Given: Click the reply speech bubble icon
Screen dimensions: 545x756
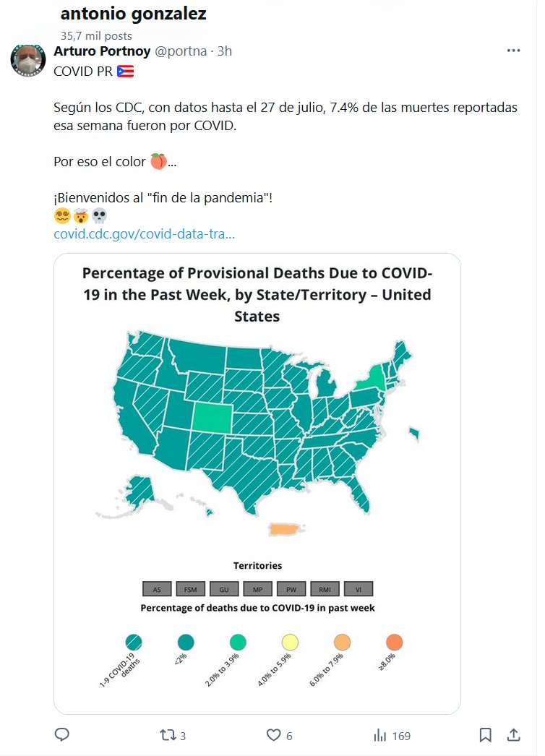Looking at the screenshot, I should [x=62, y=735].
